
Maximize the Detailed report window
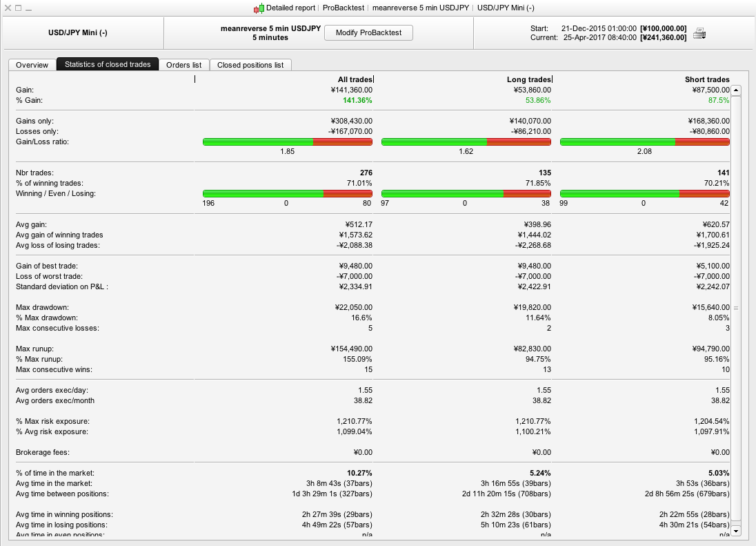click(19, 8)
